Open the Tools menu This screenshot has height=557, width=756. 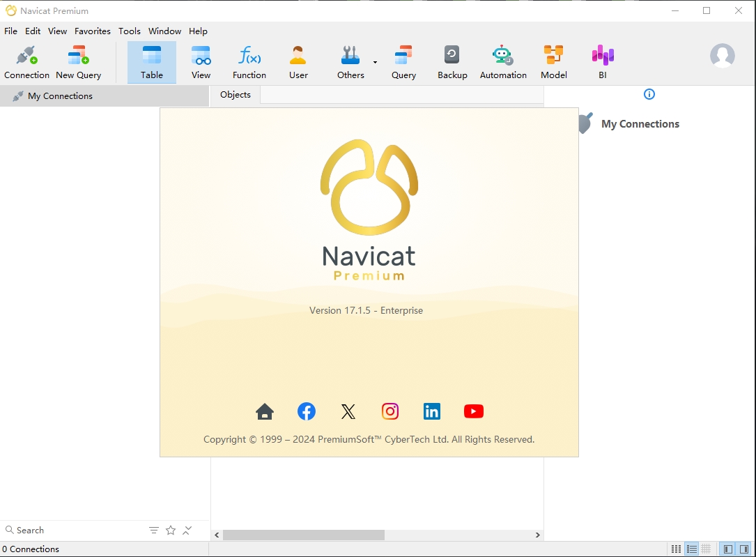coord(129,31)
